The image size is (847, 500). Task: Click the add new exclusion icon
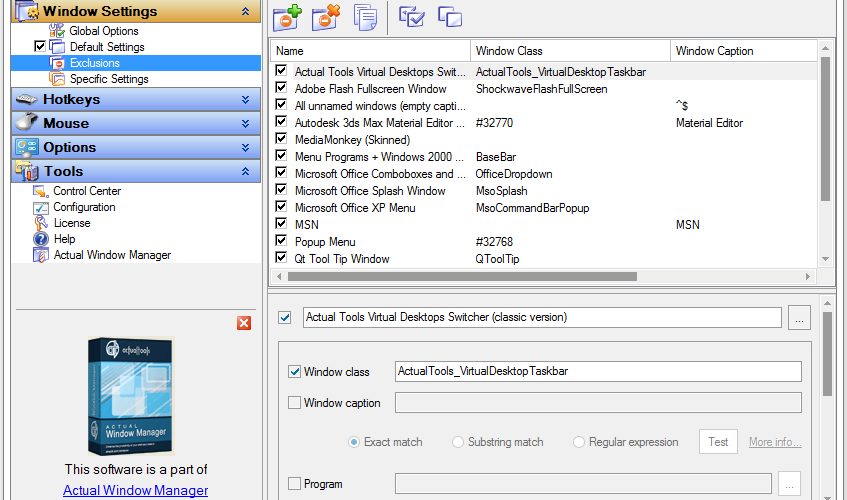click(x=287, y=17)
